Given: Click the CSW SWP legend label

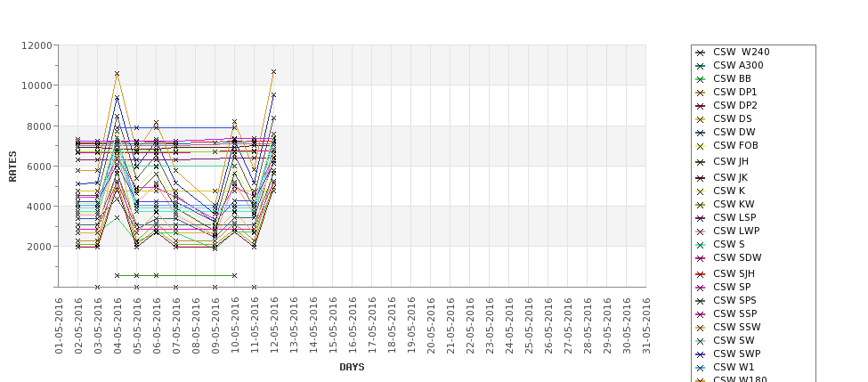Looking at the screenshot, I should click(x=736, y=354).
